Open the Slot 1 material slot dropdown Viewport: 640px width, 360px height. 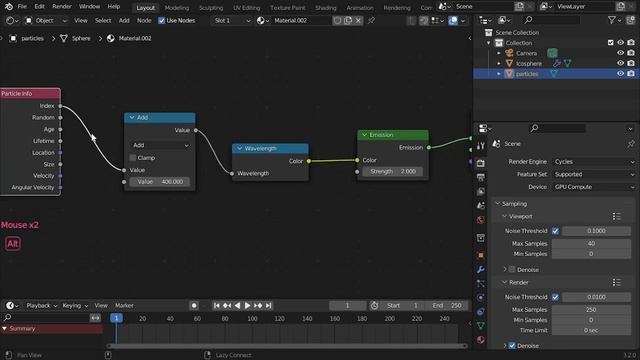pyautogui.click(x=232, y=20)
